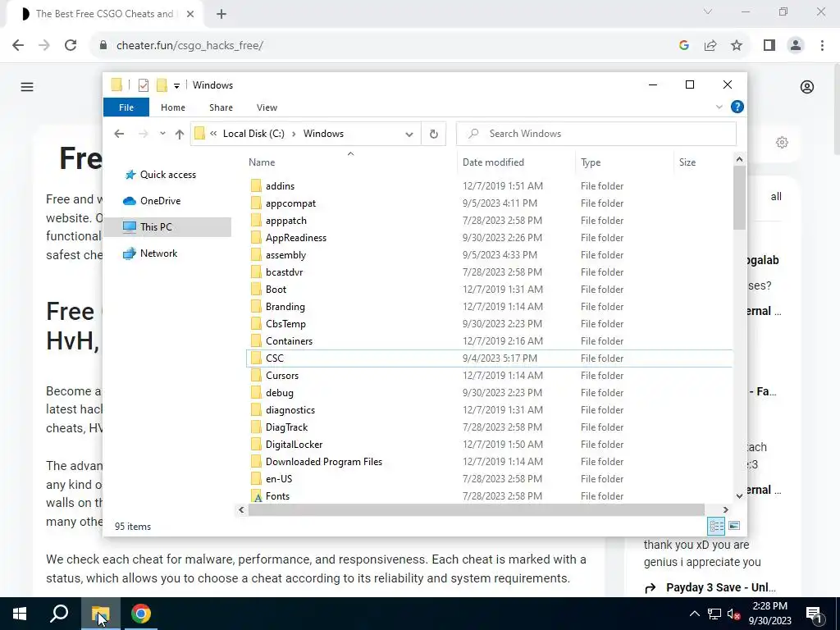Open the File ribbon tab
The width and height of the screenshot is (840, 630).
pos(126,107)
